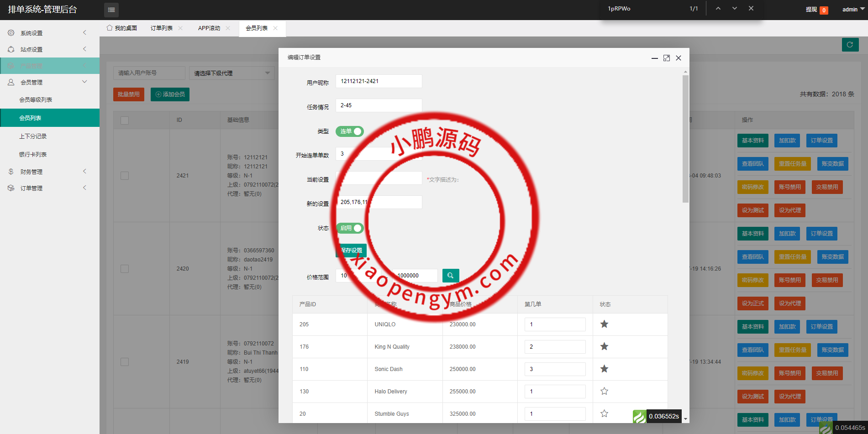Switch to the APP滚动 tab

(x=209, y=28)
